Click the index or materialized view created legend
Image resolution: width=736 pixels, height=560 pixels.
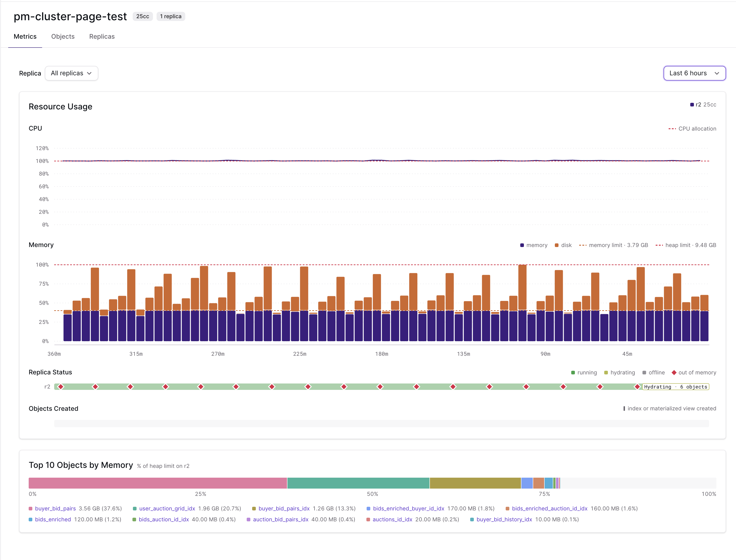point(670,409)
